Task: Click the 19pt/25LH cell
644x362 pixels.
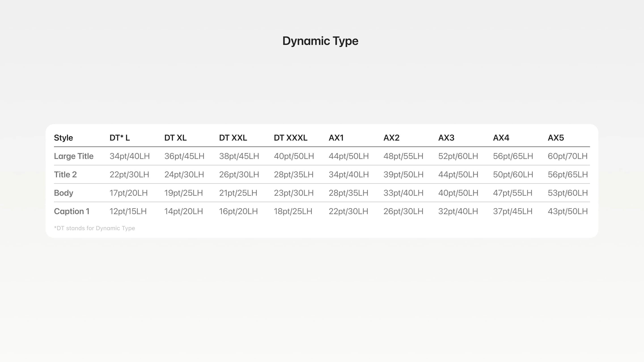Action: tap(184, 193)
